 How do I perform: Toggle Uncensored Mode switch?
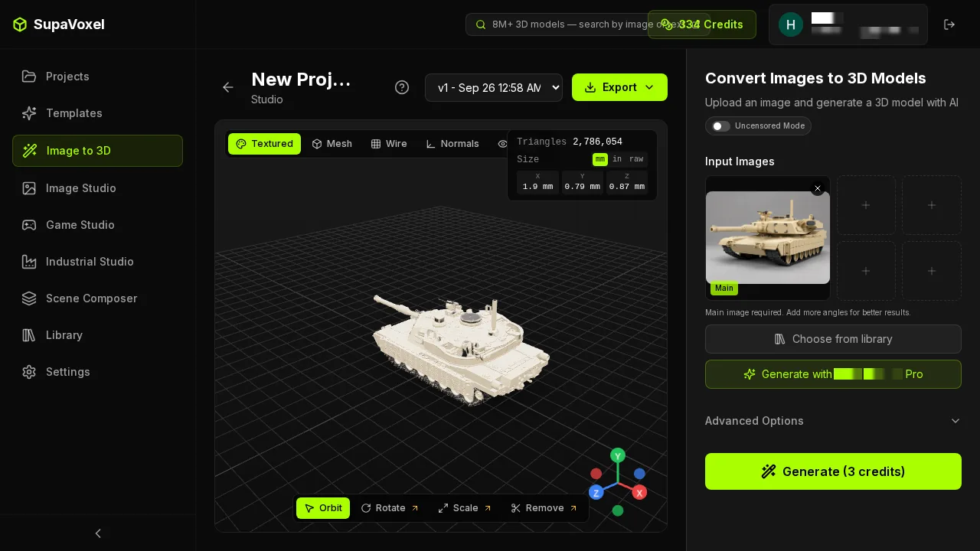click(x=720, y=126)
